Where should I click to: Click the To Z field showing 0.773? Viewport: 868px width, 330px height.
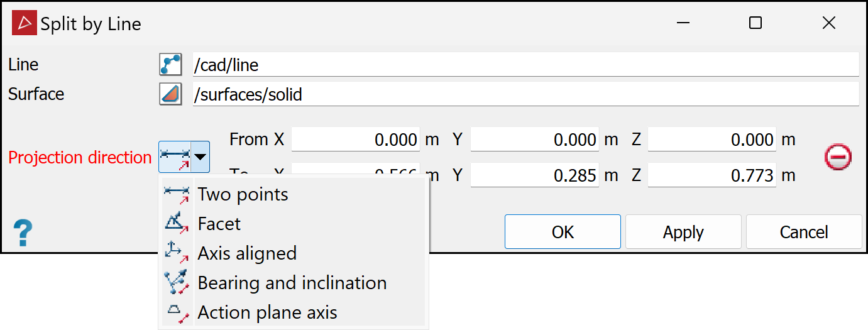712,175
